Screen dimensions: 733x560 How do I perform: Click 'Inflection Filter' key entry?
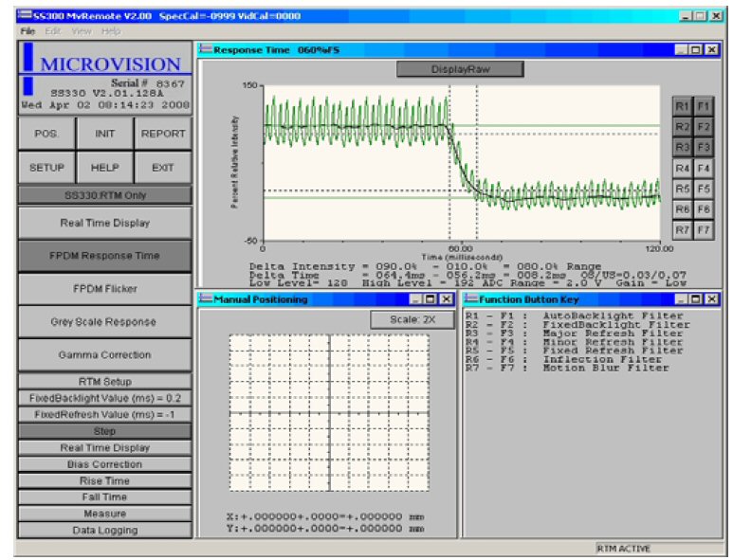[602, 359]
